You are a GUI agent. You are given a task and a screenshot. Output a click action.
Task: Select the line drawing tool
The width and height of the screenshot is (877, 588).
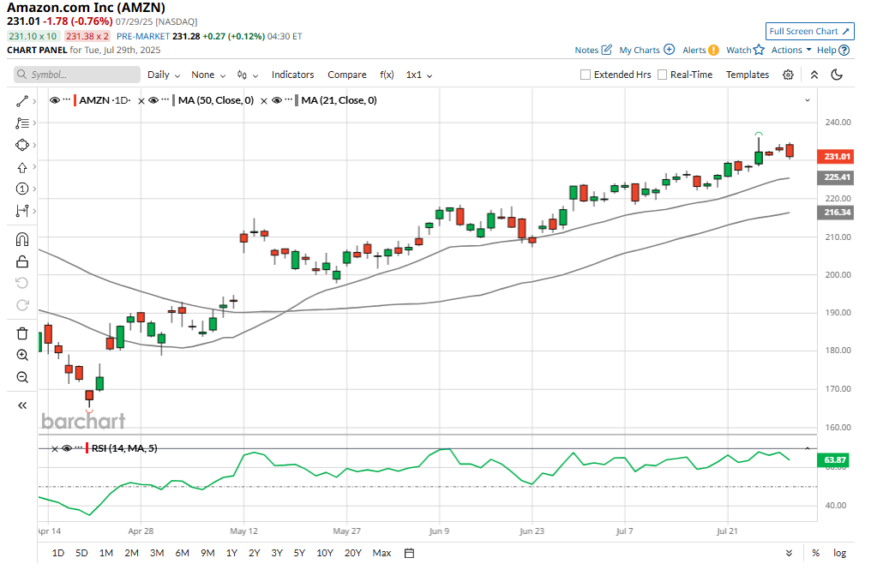click(x=21, y=101)
